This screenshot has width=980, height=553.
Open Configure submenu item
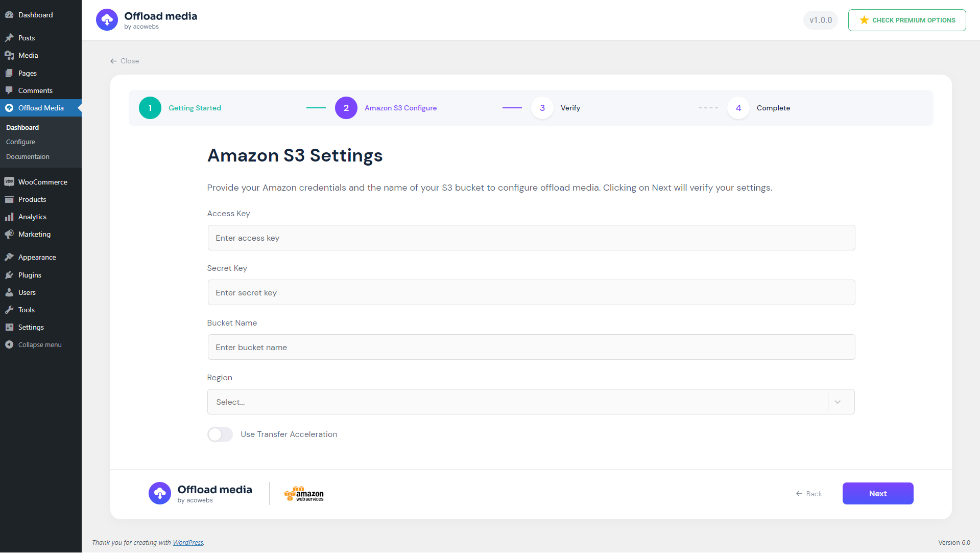click(x=20, y=142)
